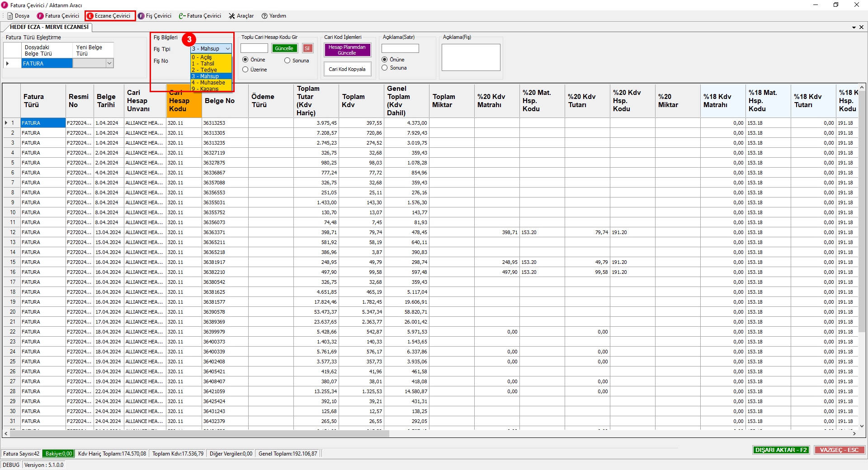Select total amount 58.820,71 cell
Screen dimensions: 868x470
click(406, 312)
